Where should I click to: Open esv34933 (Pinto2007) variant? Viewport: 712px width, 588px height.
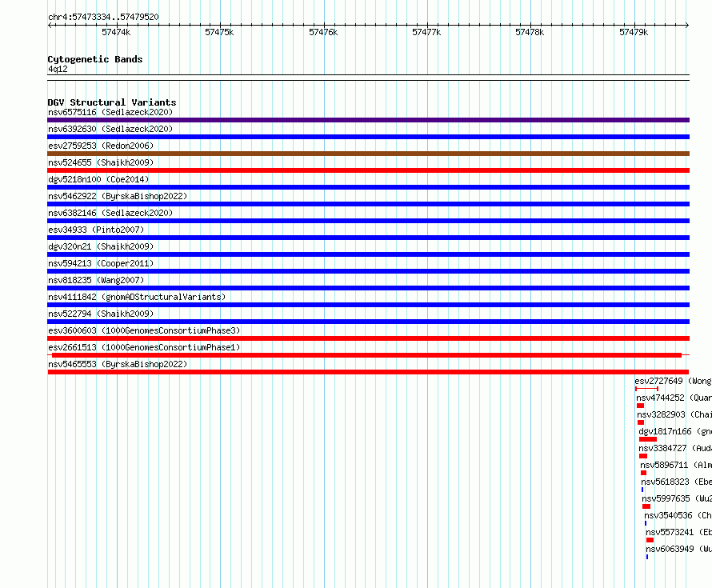click(x=96, y=230)
